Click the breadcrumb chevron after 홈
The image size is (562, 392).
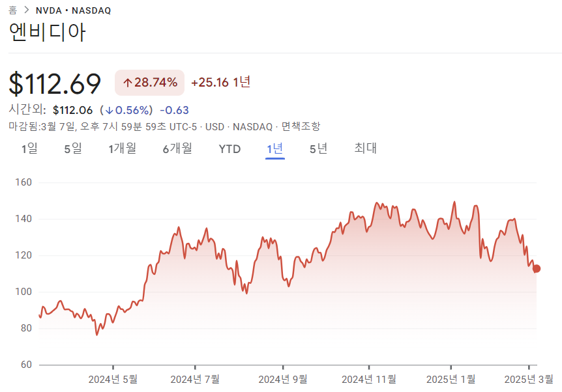[x=27, y=10]
